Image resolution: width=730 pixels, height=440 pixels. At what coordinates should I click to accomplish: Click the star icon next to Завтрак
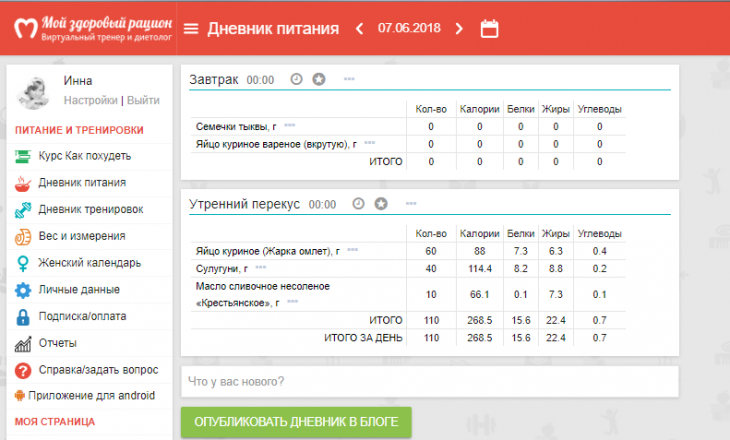pyautogui.click(x=319, y=79)
